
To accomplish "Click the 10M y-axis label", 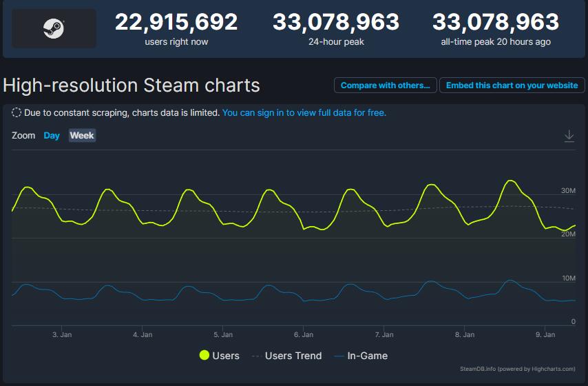I will click(x=569, y=278).
